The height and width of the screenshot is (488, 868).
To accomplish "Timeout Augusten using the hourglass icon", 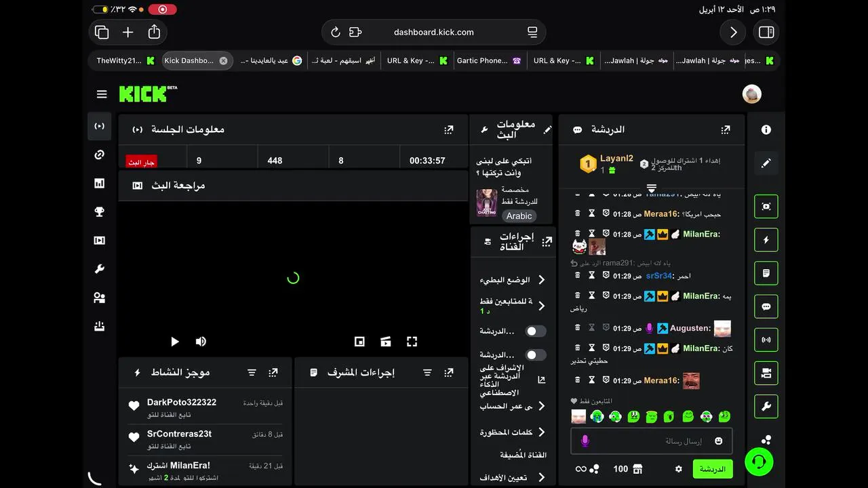I will tap(591, 328).
